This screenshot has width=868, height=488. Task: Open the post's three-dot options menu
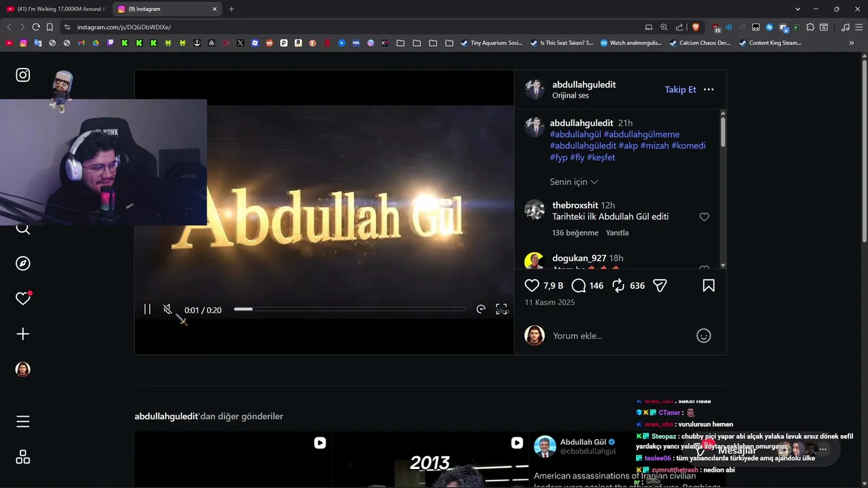click(x=709, y=89)
